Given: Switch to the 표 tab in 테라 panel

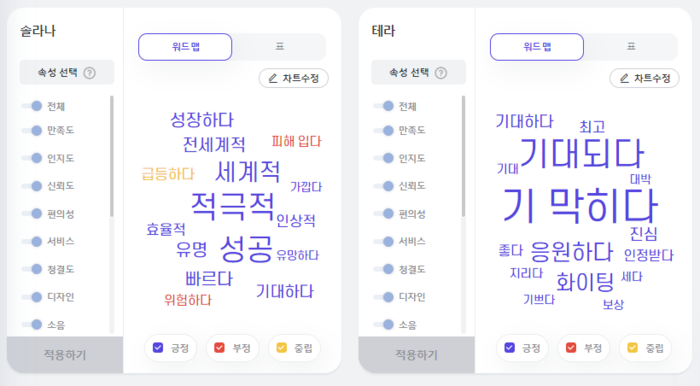Looking at the screenshot, I should pos(631,47).
